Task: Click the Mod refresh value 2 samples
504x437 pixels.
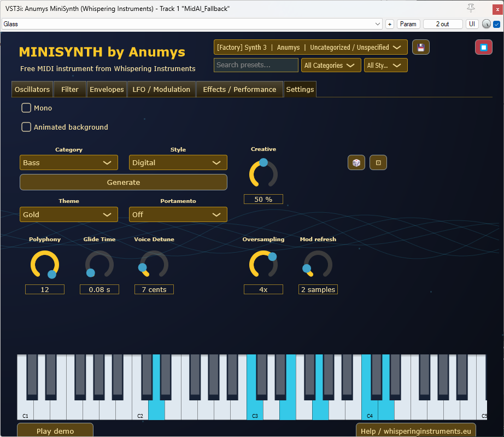Action: (318, 289)
